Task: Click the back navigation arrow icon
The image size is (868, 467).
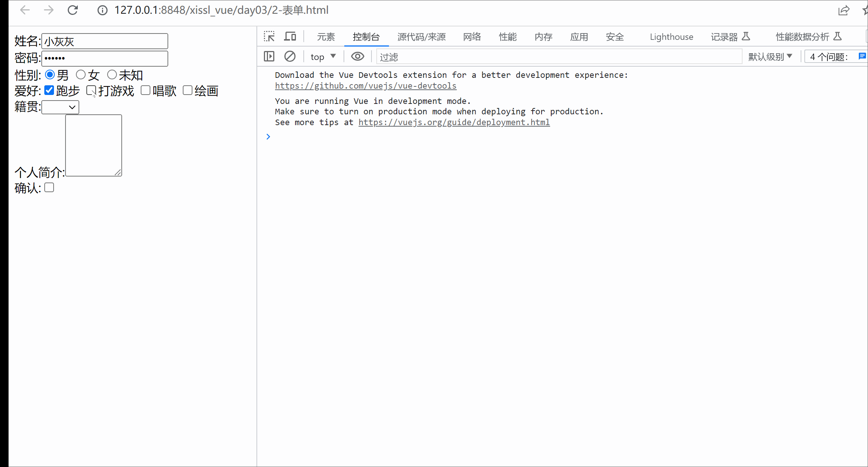Action: [24, 10]
